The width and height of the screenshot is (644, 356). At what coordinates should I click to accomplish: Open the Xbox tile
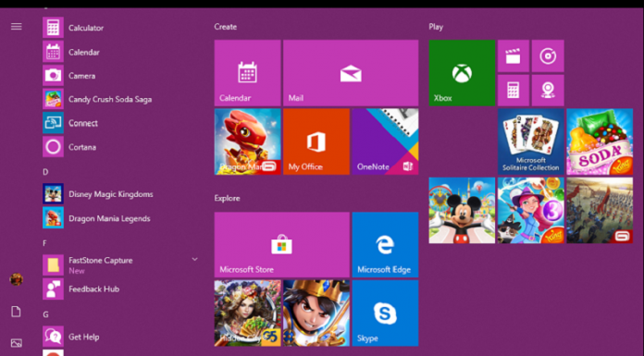point(462,73)
